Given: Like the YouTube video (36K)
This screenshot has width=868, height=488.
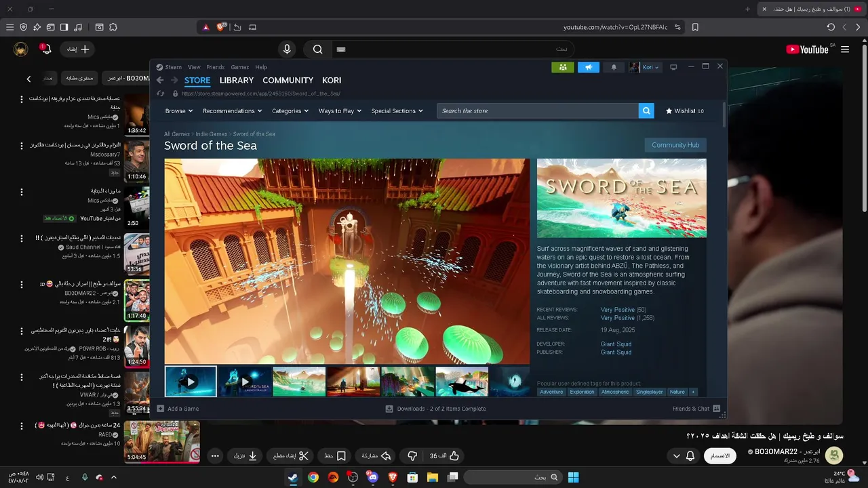Looking at the screenshot, I should pos(445,456).
